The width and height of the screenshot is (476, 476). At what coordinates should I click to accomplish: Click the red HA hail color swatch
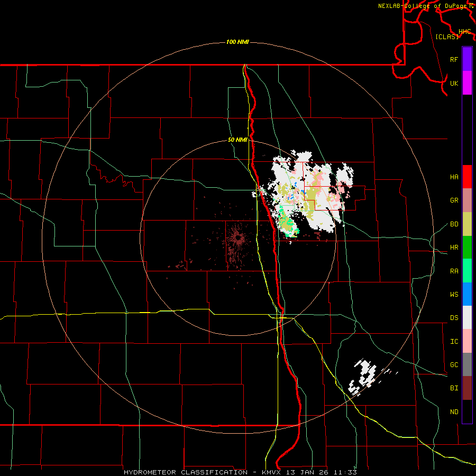[467, 177]
